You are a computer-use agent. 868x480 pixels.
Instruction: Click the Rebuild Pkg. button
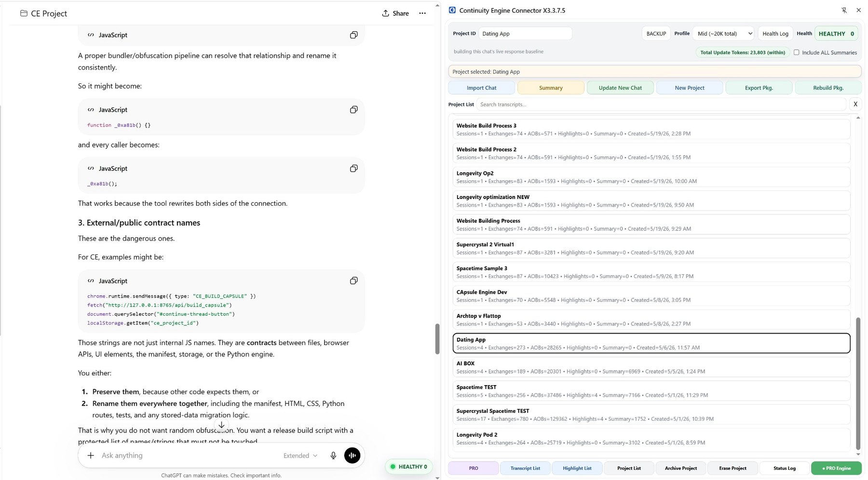(x=828, y=88)
